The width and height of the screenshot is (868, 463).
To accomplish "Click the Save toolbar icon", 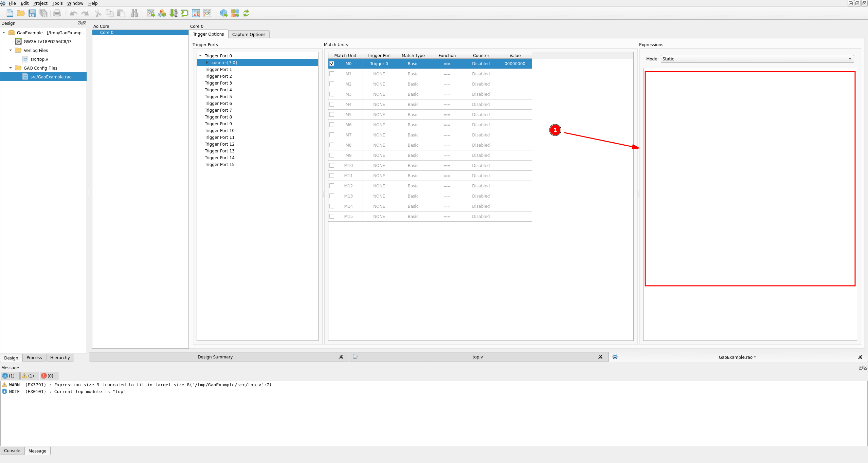I will click(x=32, y=13).
